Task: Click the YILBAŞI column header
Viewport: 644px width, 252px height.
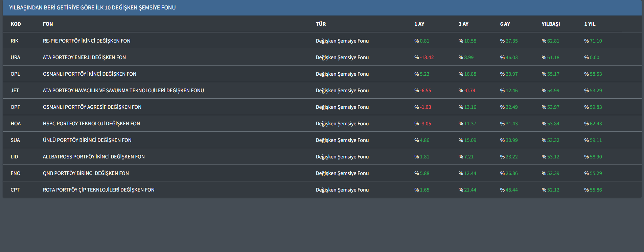Action: (x=551, y=24)
